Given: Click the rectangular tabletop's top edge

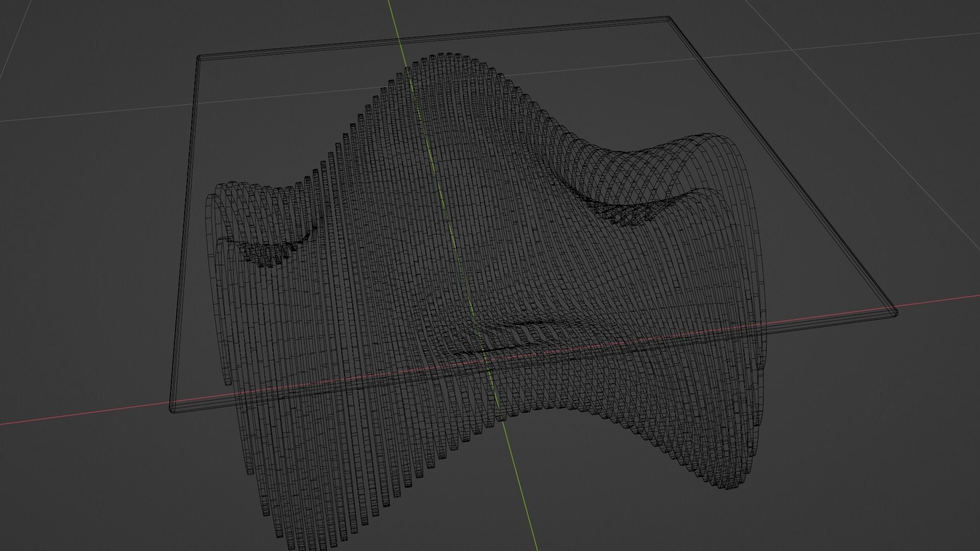Looking at the screenshot, I should (434, 37).
